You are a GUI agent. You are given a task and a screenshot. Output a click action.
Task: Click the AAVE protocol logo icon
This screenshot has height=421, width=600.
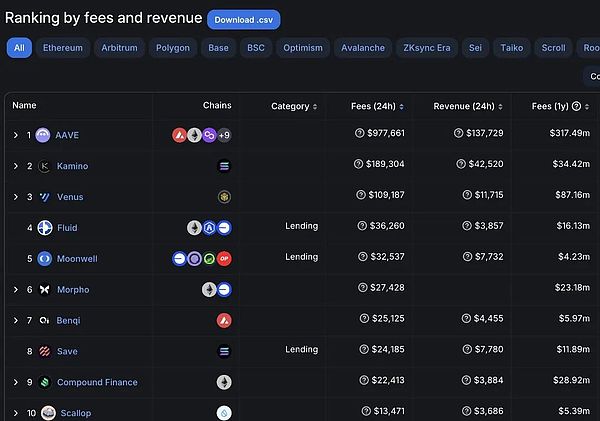[x=43, y=135]
